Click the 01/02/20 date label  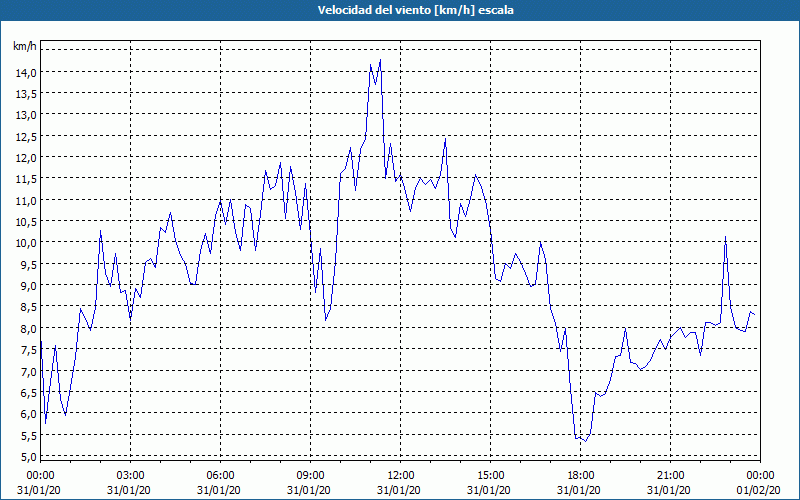pos(759,490)
